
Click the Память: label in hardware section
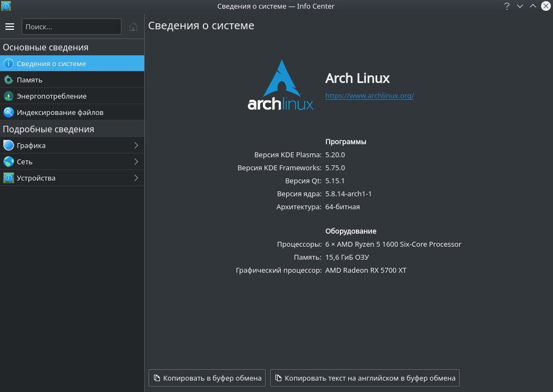point(307,258)
